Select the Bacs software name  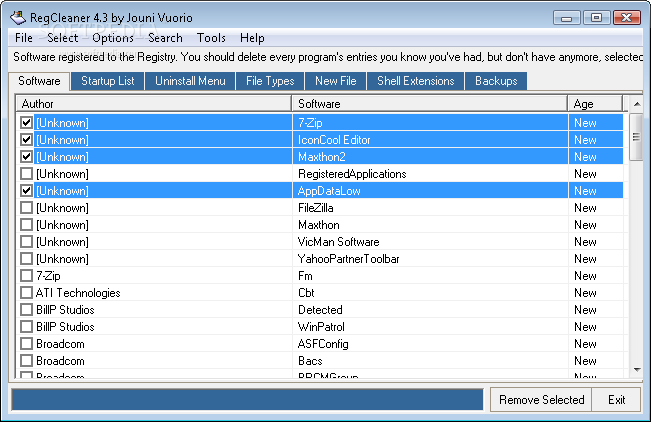tap(310, 361)
